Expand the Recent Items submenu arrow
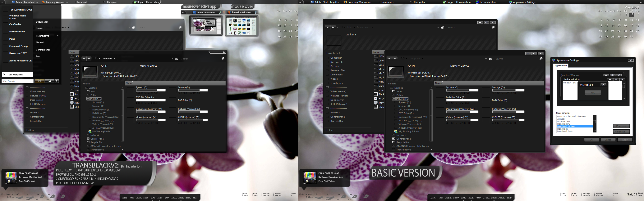Image resolution: width=644 pixels, height=201 pixels. pyautogui.click(x=58, y=35)
